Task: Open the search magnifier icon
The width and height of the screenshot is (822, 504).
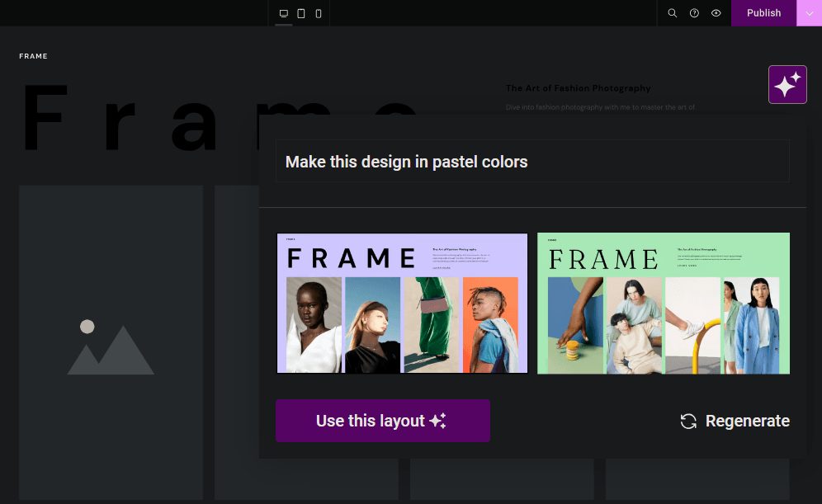Action: point(672,13)
